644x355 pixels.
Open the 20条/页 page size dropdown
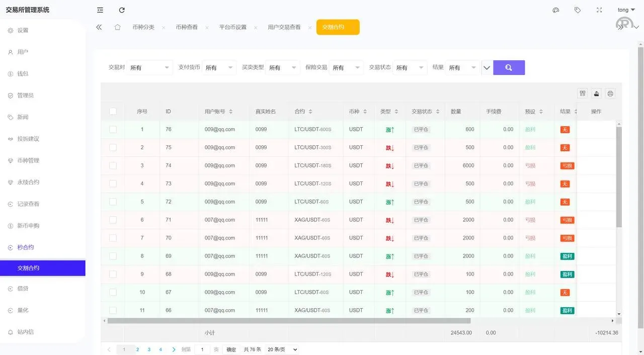tap(282, 349)
